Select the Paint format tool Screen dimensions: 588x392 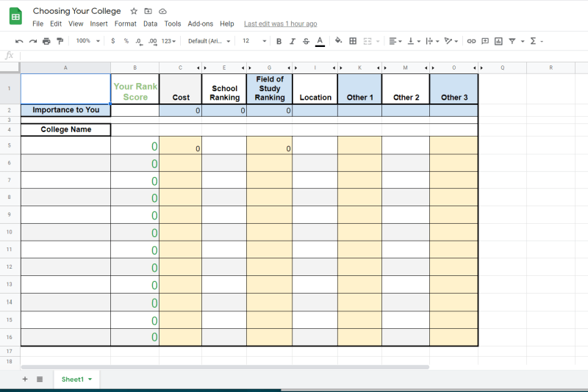pyautogui.click(x=60, y=41)
